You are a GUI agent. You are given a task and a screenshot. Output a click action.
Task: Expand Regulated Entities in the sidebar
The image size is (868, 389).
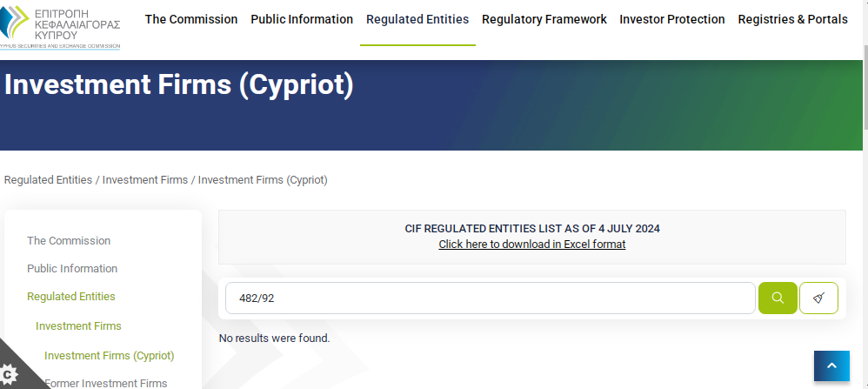(70, 297)
